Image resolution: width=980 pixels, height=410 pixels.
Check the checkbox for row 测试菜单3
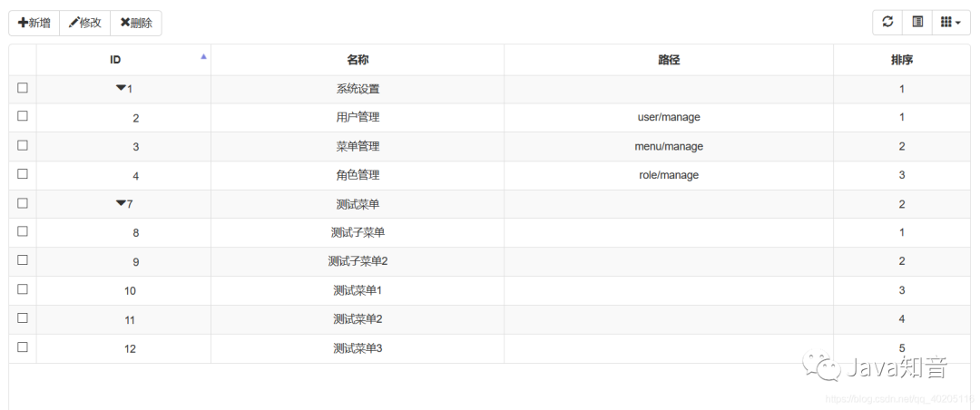pos(23,347)
